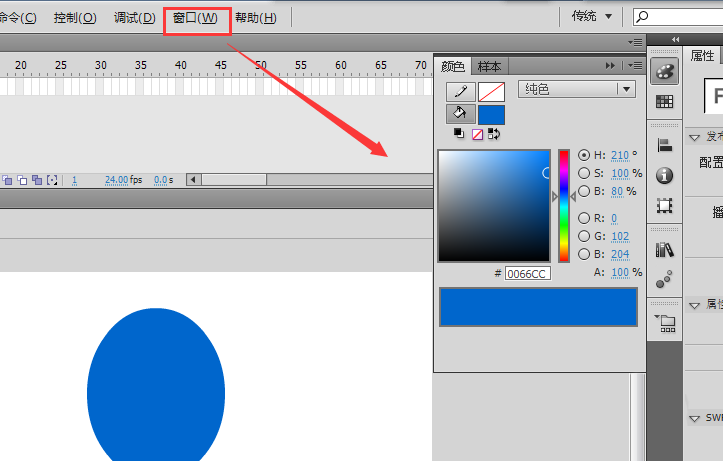
Task: Open the Color palette panel icon
Action: [x=664, y=72]
